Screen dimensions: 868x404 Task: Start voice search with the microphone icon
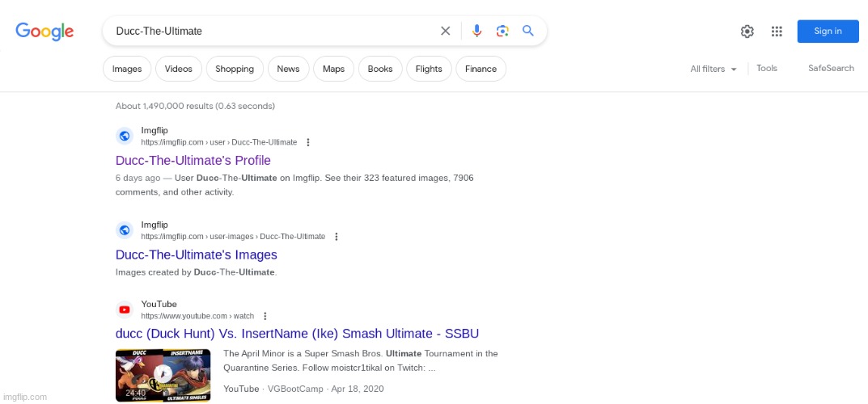[x=476, y=31]
